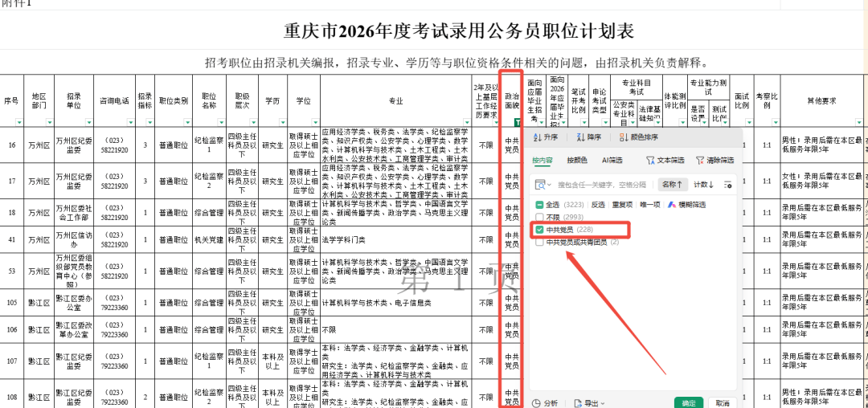This screenshot has height=408, width=868.
Task: Open 文本筛选 text filter
Action: pos(666,161)
